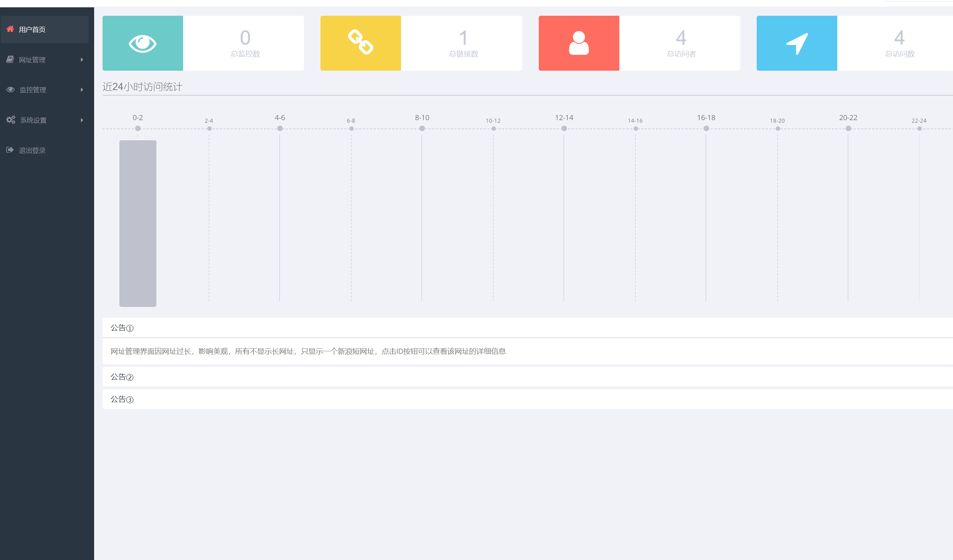This screenshot has width=953, height=560.
Task: Expand 系统设置 submenu arrow
Action: pyautogui.click(x=82, y=120)
